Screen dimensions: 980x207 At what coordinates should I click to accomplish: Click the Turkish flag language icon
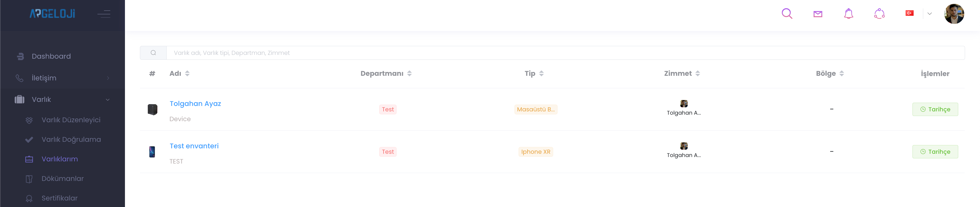click(909, 13)
